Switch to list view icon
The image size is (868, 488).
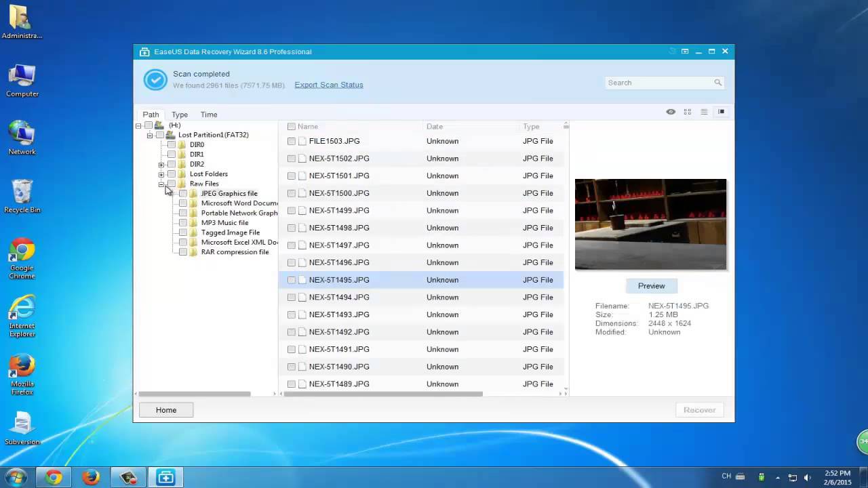tap(704, 112)
